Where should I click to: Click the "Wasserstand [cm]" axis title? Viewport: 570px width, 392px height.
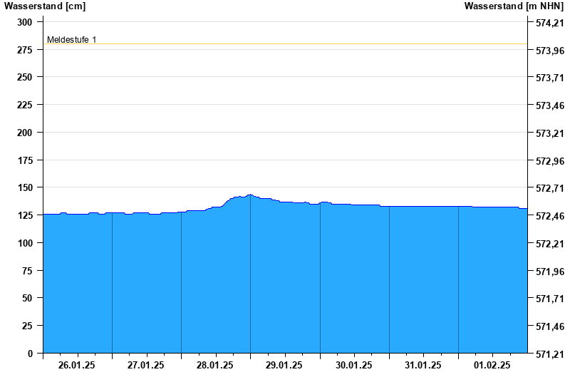[45, 6]
